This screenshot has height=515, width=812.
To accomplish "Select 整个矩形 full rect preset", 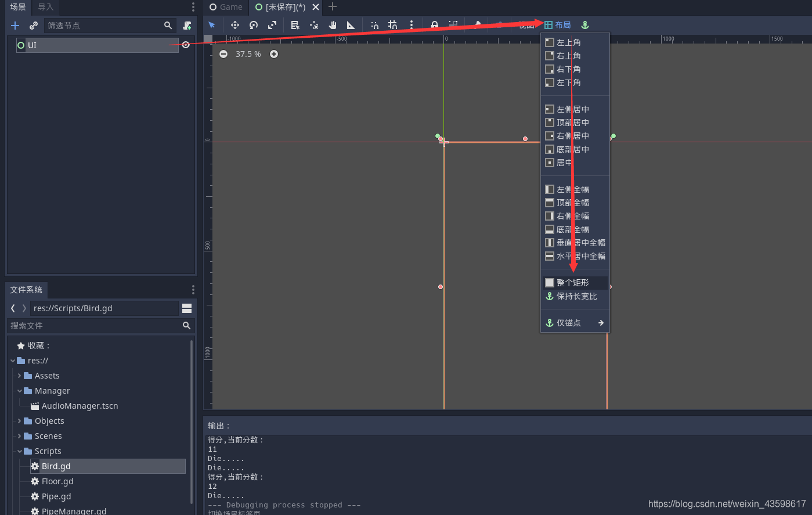I will click(575, 283).
